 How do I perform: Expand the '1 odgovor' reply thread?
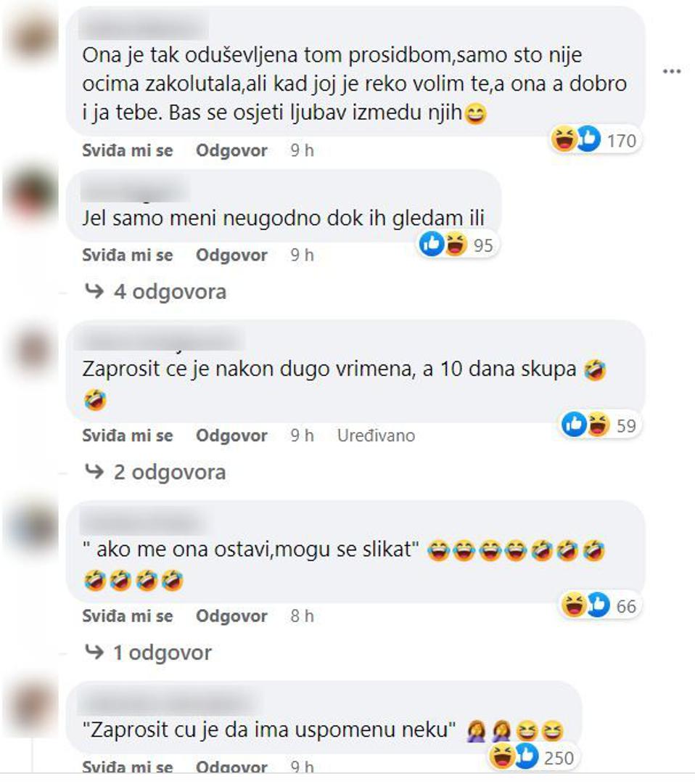click(x=148, y=653)
